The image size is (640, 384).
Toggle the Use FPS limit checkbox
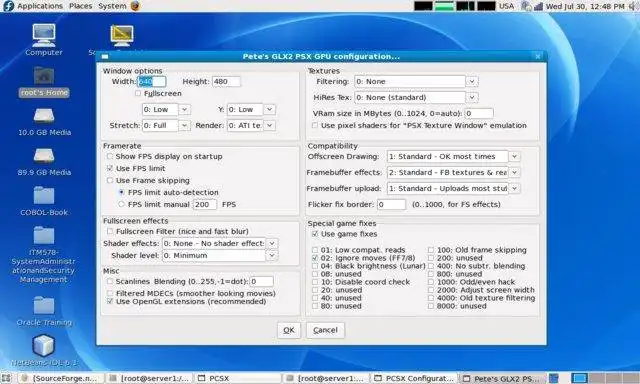110,168
